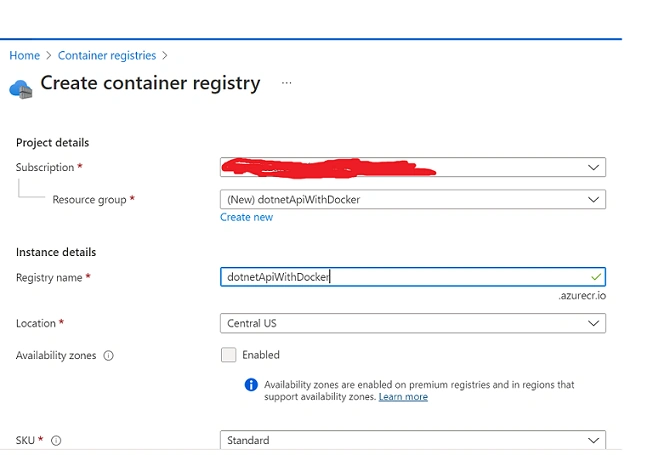
Task: Click Create new resource group link
Action: (x=247, y=217)
